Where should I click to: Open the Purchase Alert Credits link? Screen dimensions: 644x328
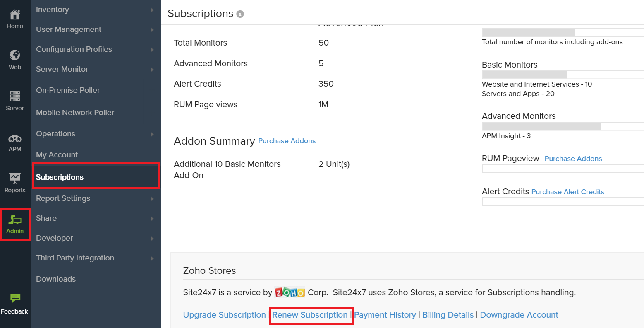(x=567, y=192)
